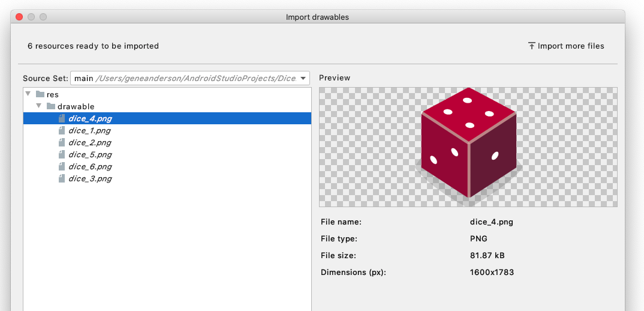
Task: Click the dice_1.png file icon
Action: (61, 131)
